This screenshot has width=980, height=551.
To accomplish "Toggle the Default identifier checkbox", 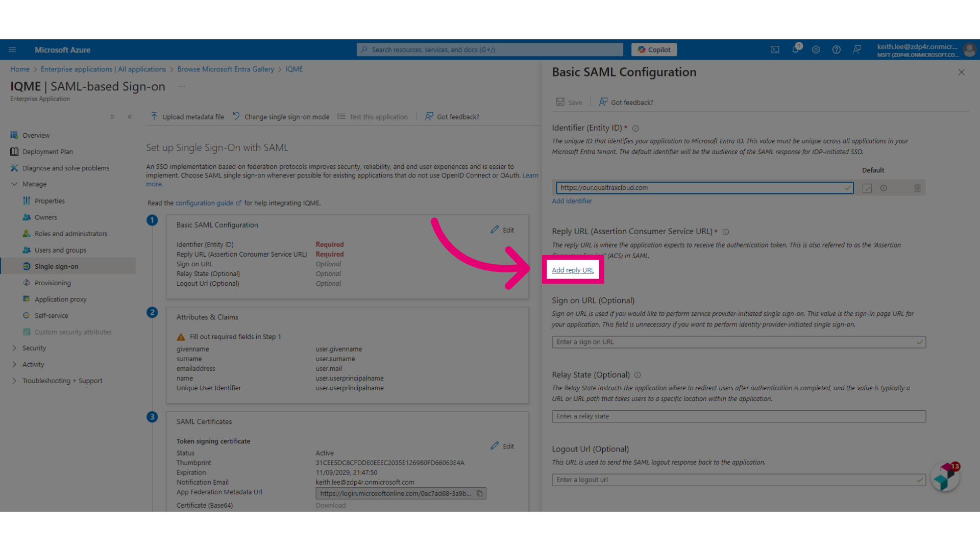I will (867, 188).
